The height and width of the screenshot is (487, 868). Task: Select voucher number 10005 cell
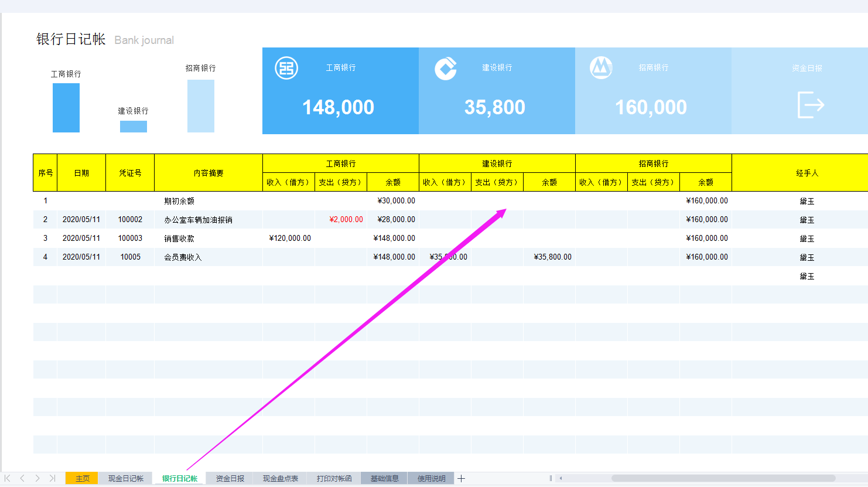[130, 257]
